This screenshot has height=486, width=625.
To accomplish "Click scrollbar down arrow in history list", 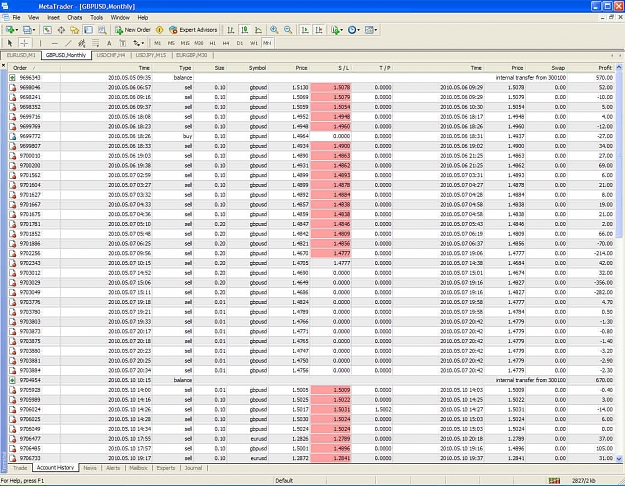I will coord(619,459).
